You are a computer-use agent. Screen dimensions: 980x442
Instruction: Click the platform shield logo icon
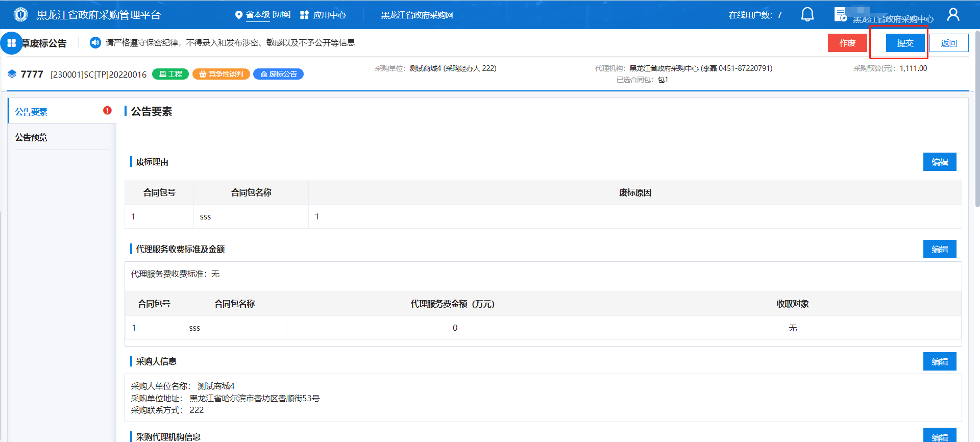click(20, 15)
